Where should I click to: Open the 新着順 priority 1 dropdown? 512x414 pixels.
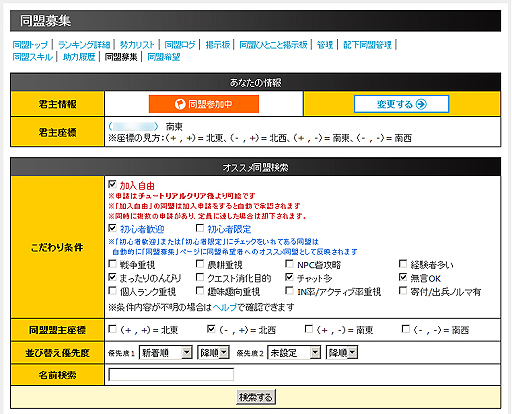[166, 352]
